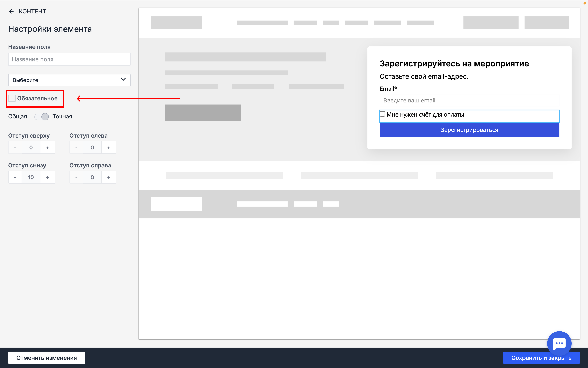The width and height of the screenshot is (588, 368).
Task: Click the Отступ сверху value field showing 0
Action: coord(31,147)
